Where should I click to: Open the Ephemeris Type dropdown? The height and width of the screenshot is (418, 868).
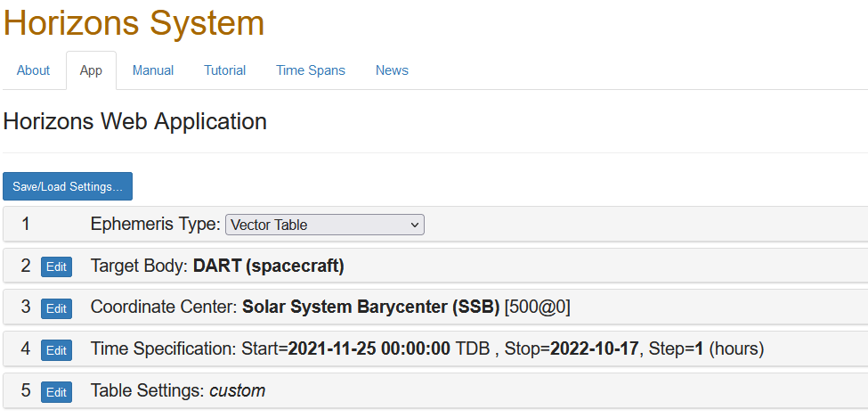(324, 225)
